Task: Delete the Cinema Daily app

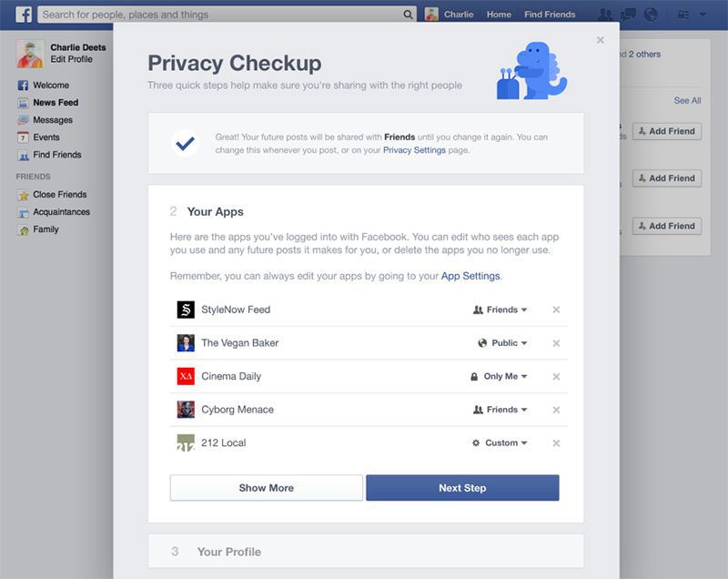Action: pyautogui.click(x=556, y=377)
